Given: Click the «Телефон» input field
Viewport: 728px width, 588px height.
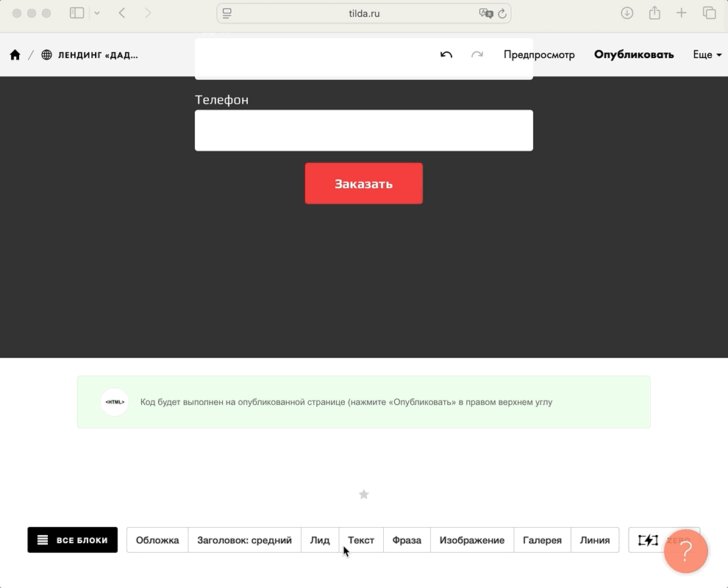Looking at the screenshot, I should pyautogui.click(x=364, y=131).
